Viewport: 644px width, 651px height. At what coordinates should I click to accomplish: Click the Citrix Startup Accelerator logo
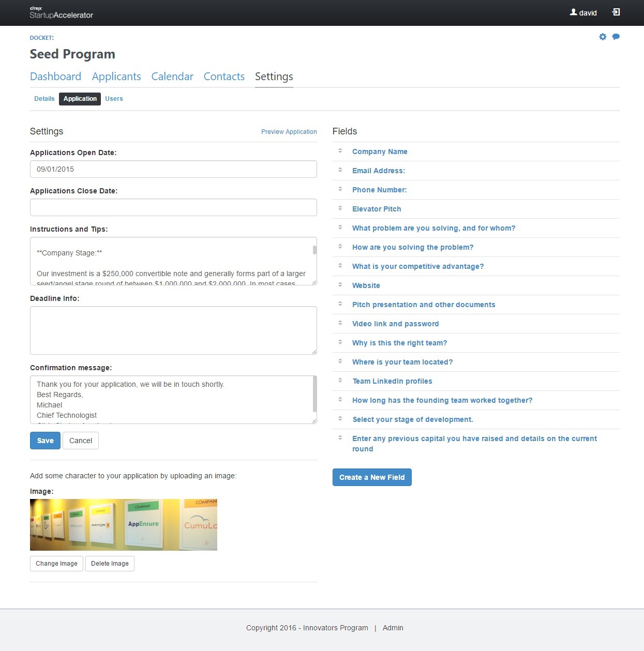pyautogui.click(x=61, y=12)
